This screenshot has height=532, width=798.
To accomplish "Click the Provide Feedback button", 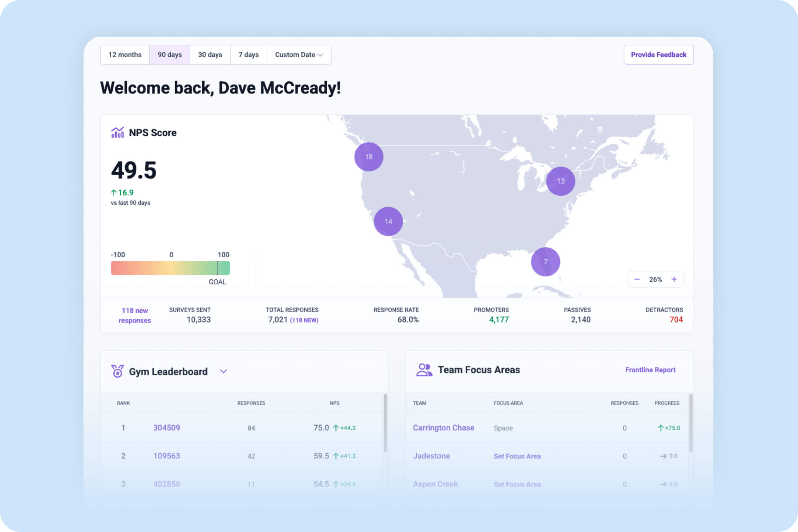I will (x=658, y=55).
